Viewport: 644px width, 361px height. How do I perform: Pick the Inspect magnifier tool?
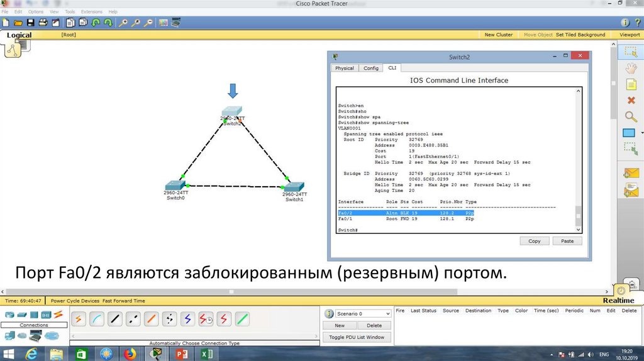pos(631,116)
